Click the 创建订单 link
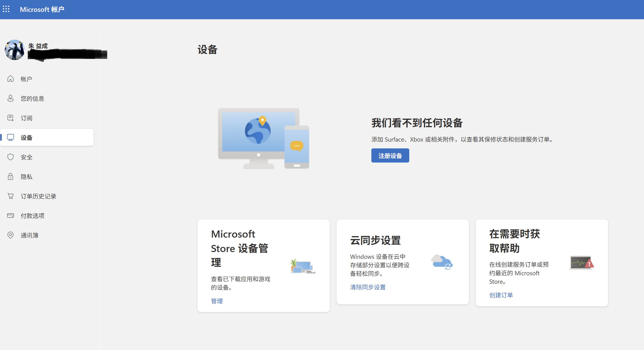Screen dimensions: 644x350 pos(501,295)
